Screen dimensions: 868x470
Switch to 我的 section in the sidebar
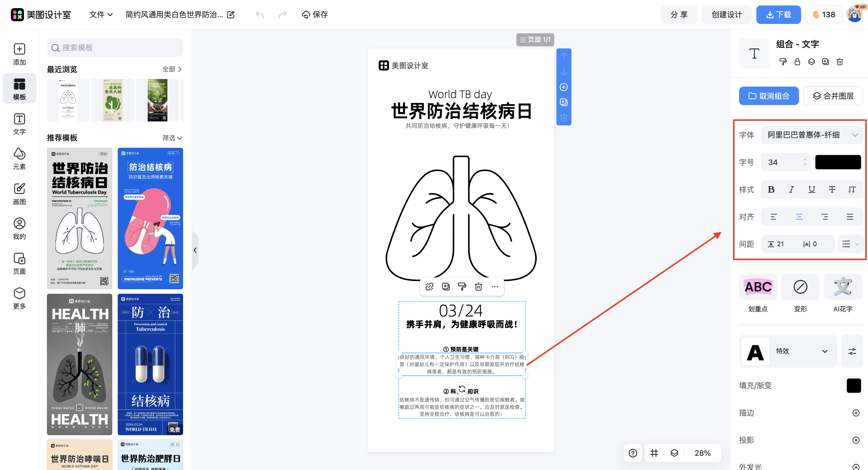(x=19, y=228)
